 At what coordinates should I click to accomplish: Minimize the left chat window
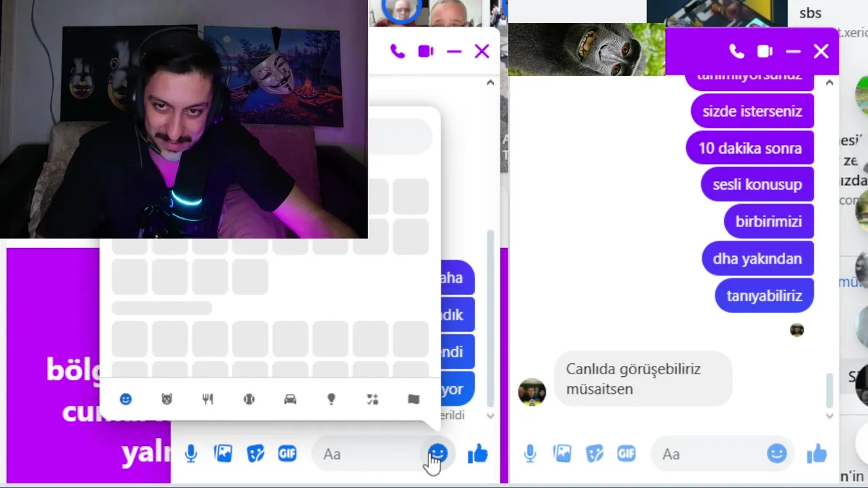[x=454, y=52]
